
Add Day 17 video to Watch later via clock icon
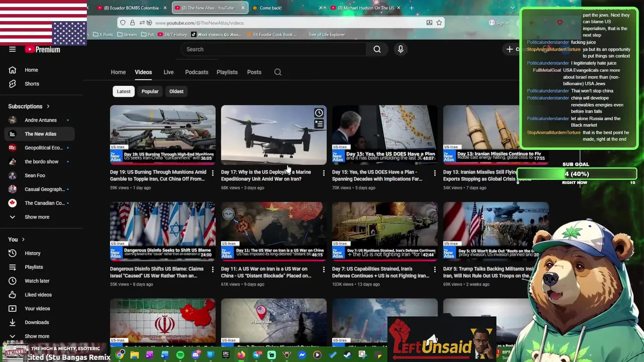coord(319,113)
